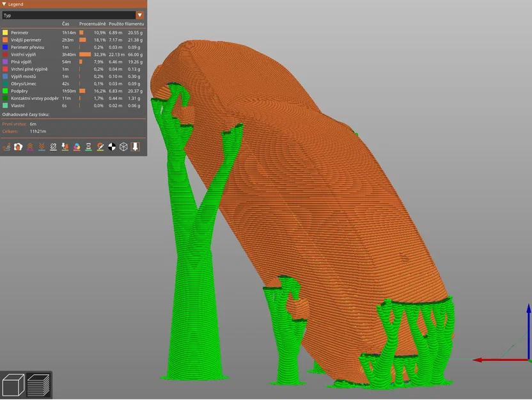Switch to 3D editor view with cube icon
532x400 pixels.
[13, 384]
